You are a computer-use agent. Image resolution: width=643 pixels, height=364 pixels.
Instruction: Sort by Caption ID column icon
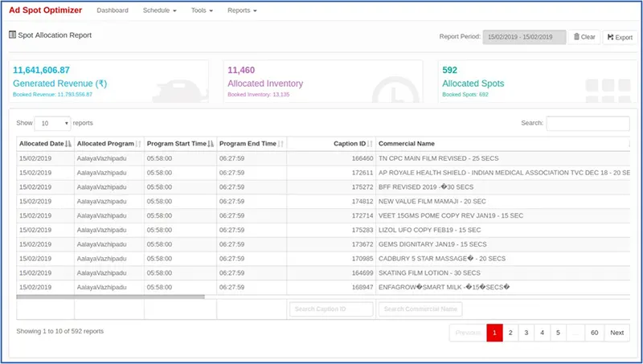(x=370, y=144)
